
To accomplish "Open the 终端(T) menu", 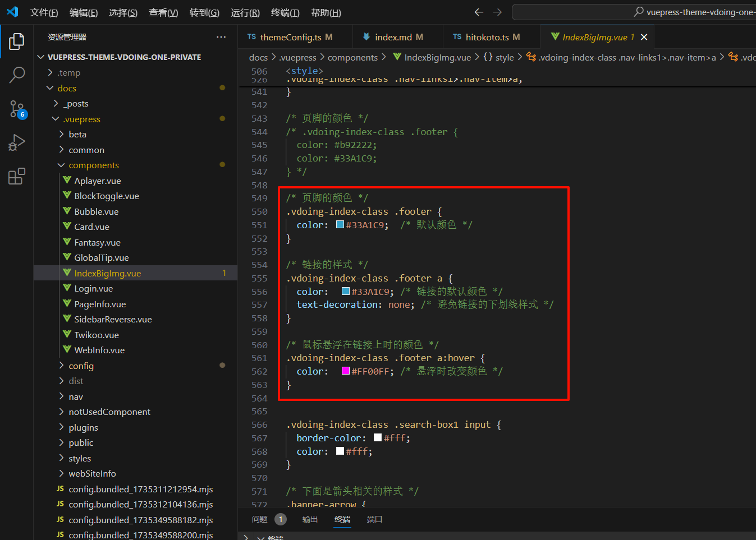I will (285, 12).
